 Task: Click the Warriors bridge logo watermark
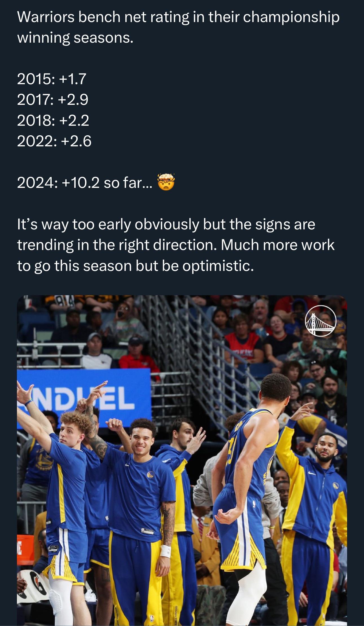click(x=321, y=320)
